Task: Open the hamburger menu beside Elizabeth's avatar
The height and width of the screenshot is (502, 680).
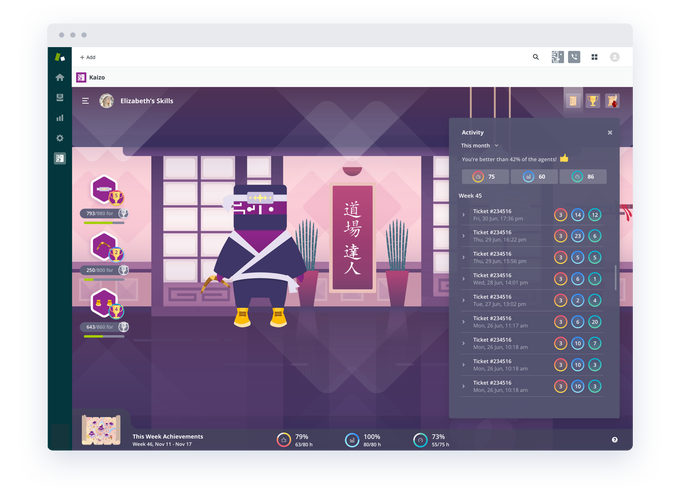Action: [86, 101]
